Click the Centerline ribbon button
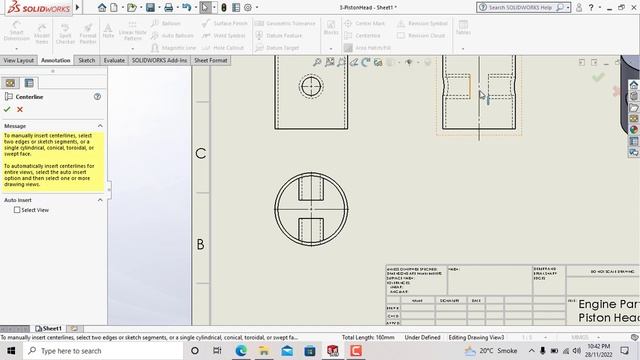The width and height of the screenshot is (640, 360). 362,36
